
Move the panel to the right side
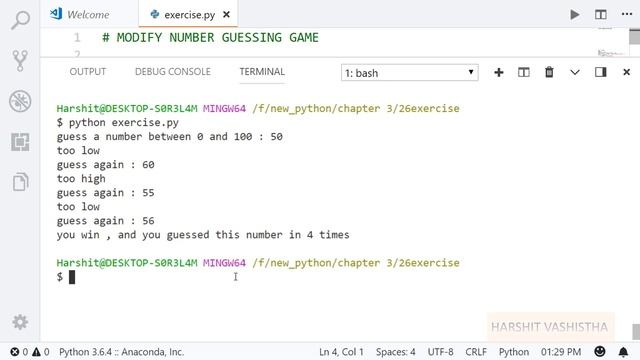coord(600,72)
